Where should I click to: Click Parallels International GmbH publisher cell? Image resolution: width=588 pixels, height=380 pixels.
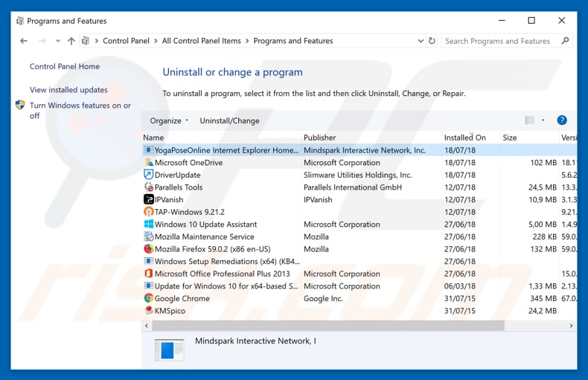click(x=353, y=187)
